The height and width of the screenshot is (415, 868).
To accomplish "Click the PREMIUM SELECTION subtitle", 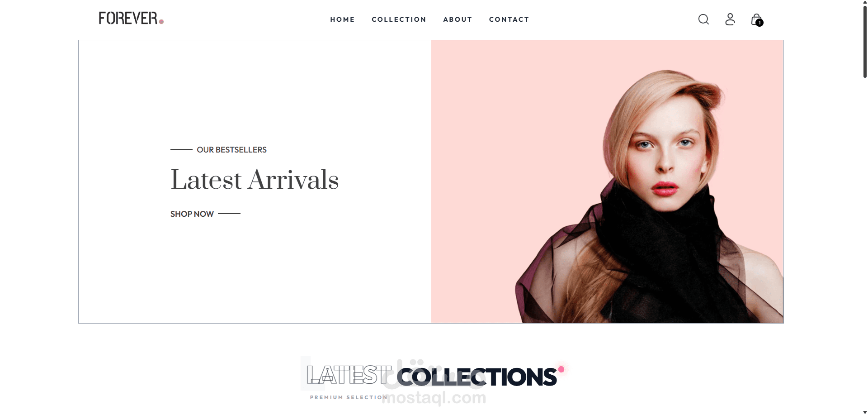I will (x=349, y=397).
